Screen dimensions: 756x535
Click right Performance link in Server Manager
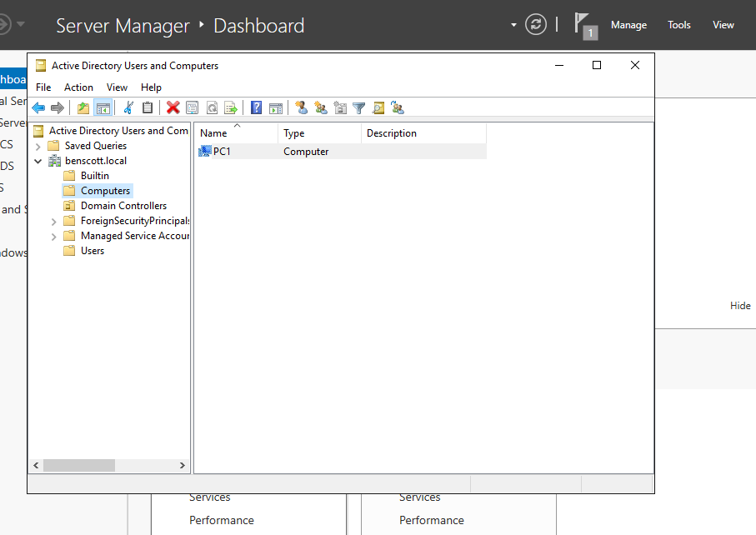432,520
